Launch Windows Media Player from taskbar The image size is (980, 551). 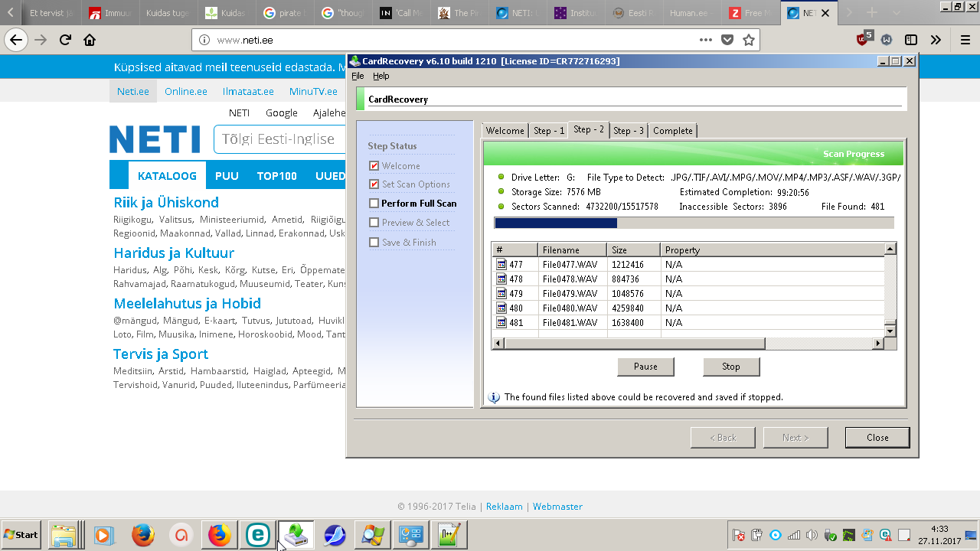[x=104, y=535]
